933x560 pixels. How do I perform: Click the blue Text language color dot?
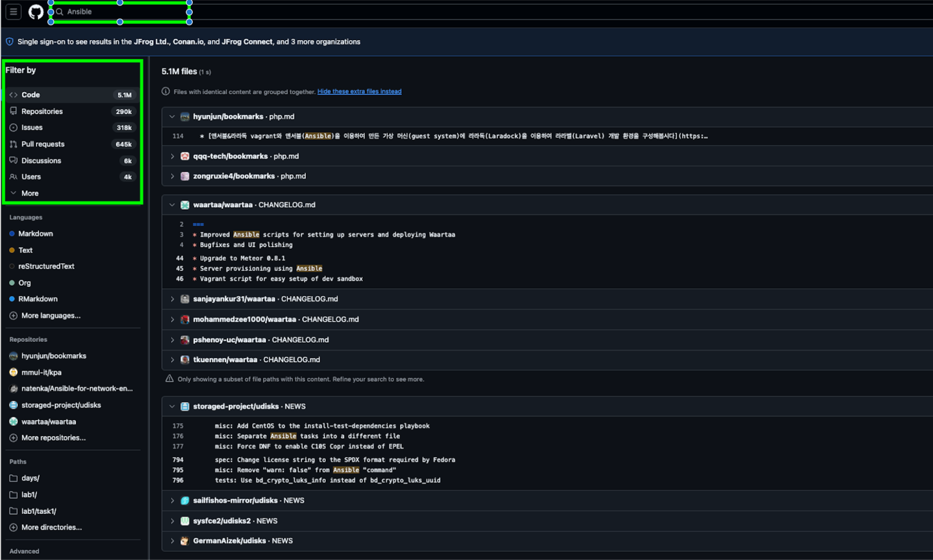12,250
